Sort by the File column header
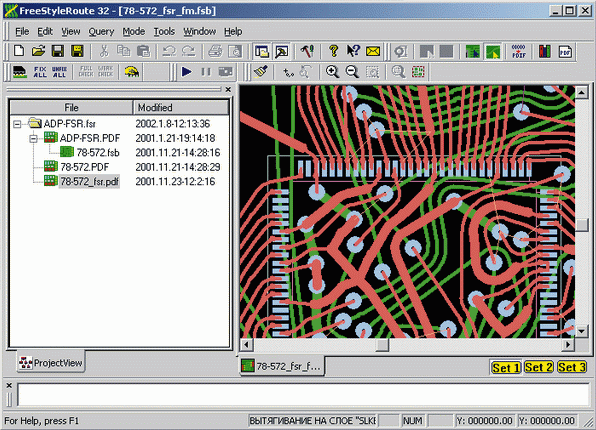The image size is (596, 430). [71, 108]
